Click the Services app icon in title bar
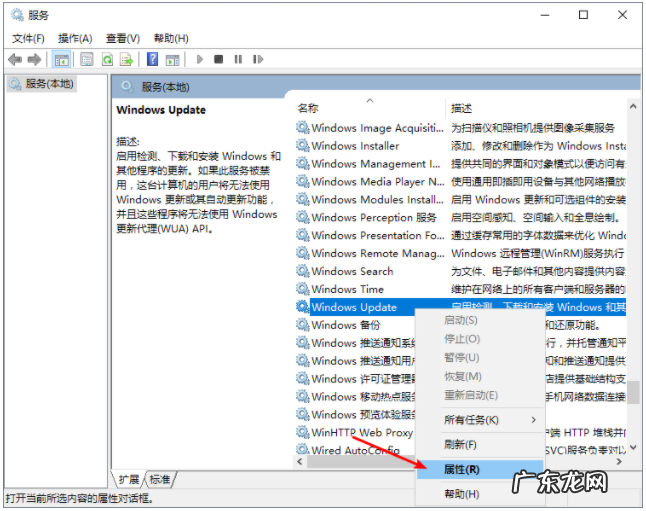Viewport: 646px width, 511px height. 17,15
